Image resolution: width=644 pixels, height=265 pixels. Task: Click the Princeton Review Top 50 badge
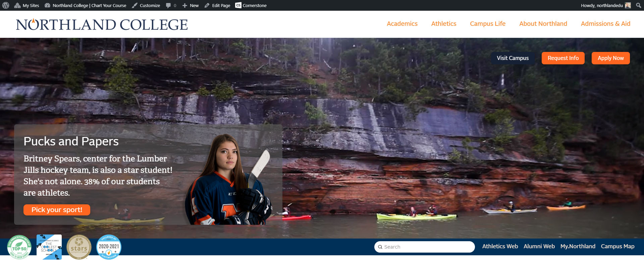19,247
